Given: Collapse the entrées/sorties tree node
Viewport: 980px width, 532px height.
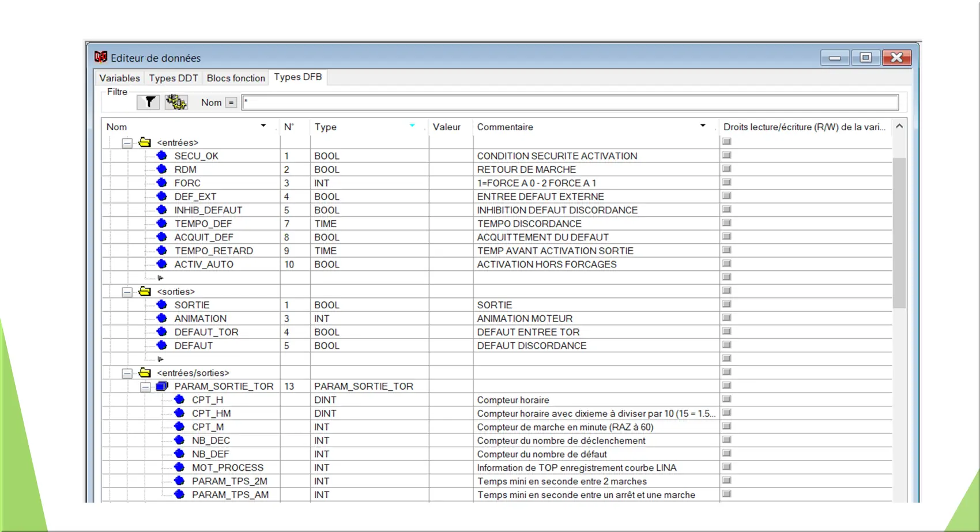Looking at the screenshot, I should point(127,373).
